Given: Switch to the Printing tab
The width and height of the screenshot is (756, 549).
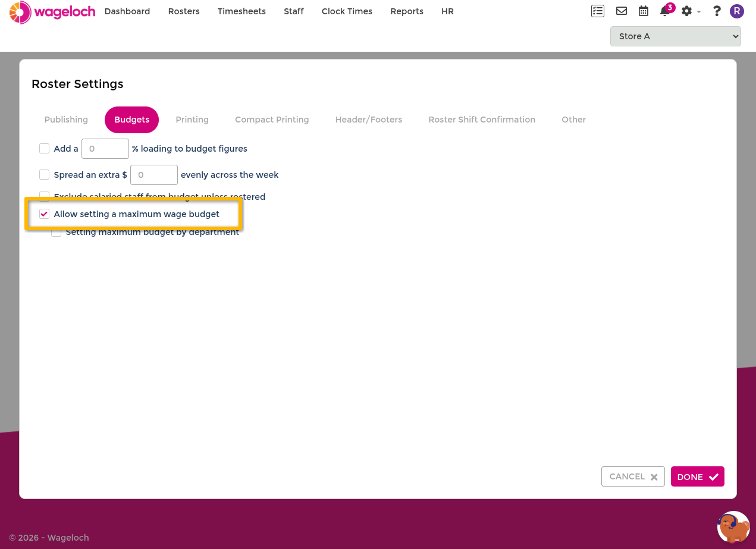Looking at the screenshot, I should pos(192,120).
